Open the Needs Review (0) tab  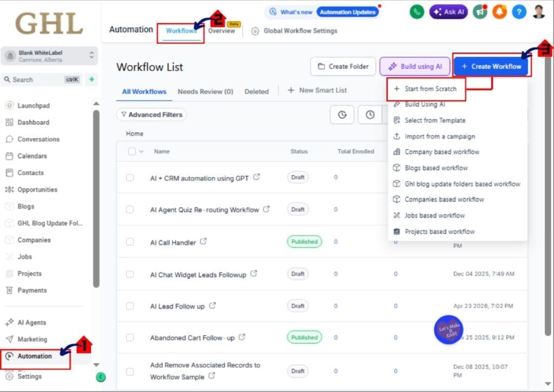point(205,91)
